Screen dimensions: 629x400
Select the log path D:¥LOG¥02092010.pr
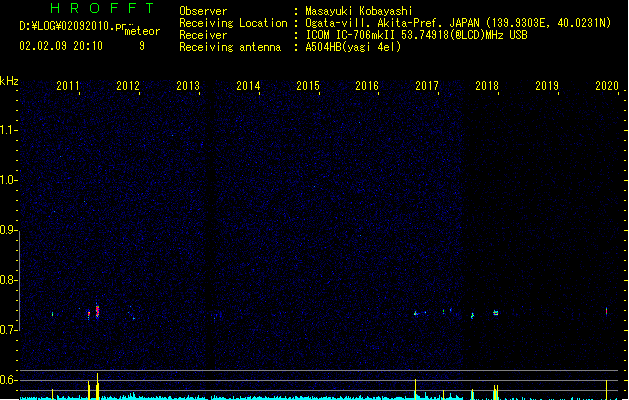(75, 26)
